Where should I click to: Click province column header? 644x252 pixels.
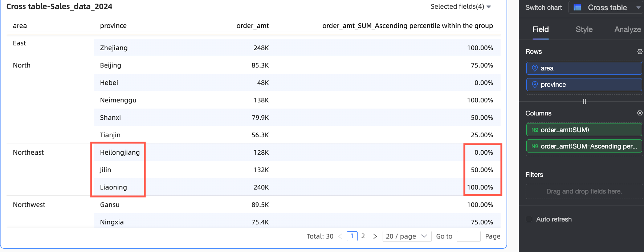coord(113,26)
